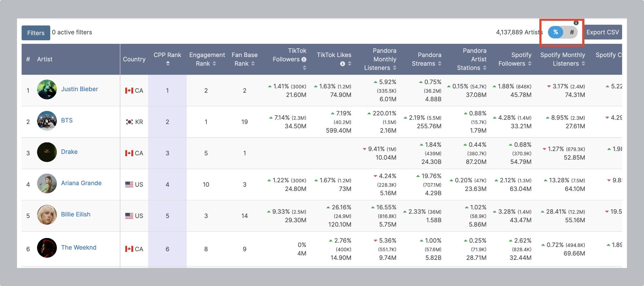The width and height of the screenshot is (644, 286).
Task: Click Canada flag in Drake row
Action: pos(129,153)
